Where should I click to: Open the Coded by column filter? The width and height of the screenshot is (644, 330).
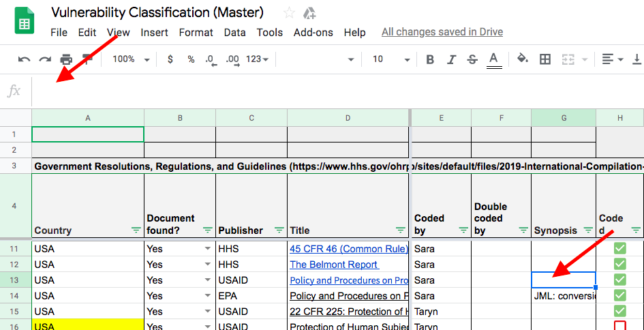pos(463,230)
